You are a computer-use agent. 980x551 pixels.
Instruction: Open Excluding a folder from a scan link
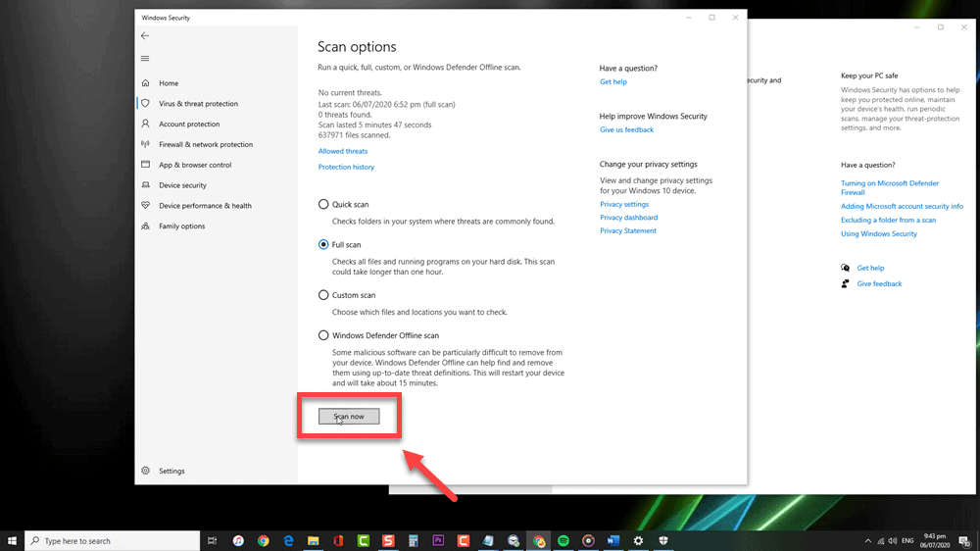(888, 221)
